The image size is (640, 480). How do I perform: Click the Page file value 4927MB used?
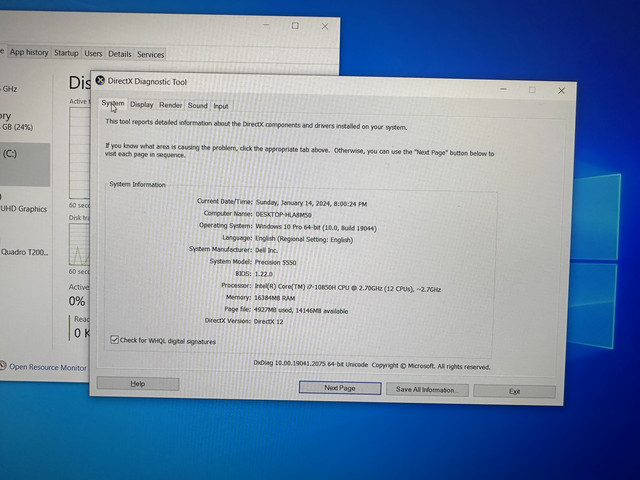[301, 310]
